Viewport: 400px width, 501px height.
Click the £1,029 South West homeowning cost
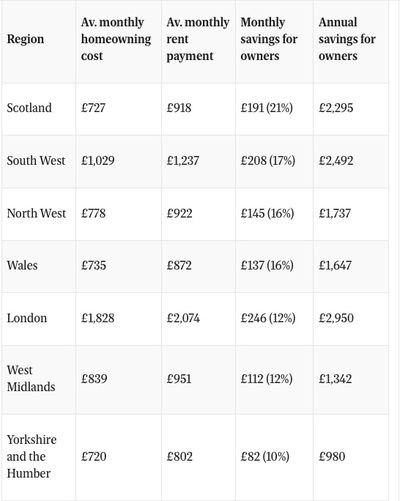(x=98, y=161)
